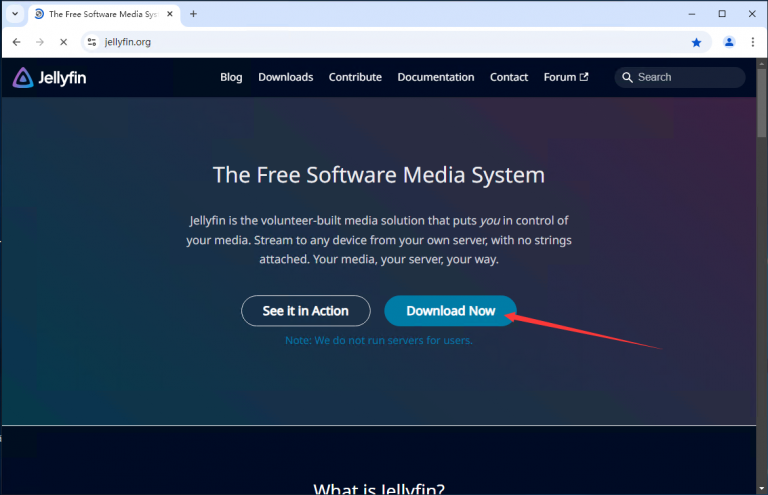Go back to previous page
The height and width of the screenshot is (495, 768).
pos(16,42)
